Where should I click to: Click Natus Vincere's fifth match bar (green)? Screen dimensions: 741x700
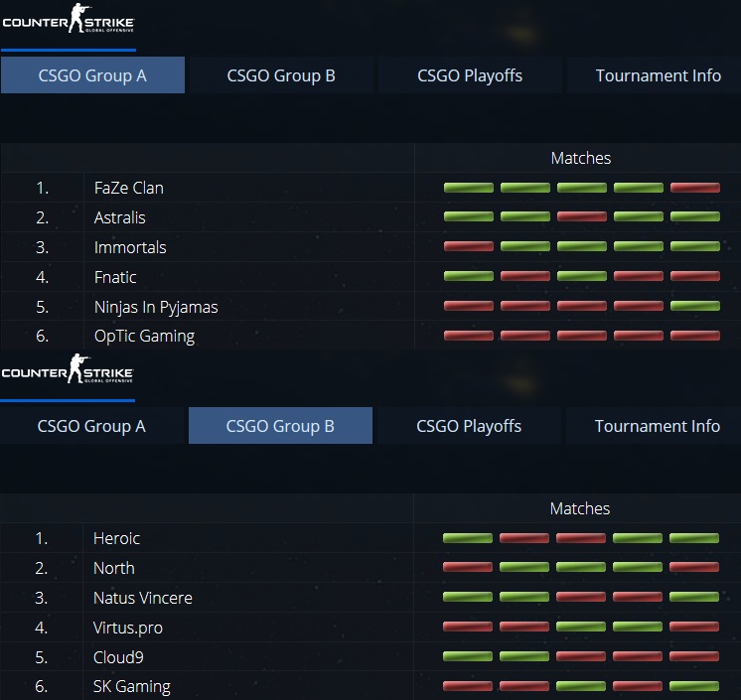(694, 597)
